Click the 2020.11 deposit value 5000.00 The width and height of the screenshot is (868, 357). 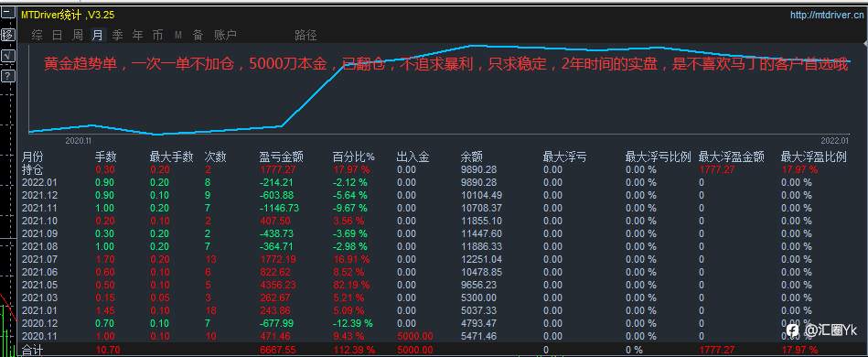(415, 336)
